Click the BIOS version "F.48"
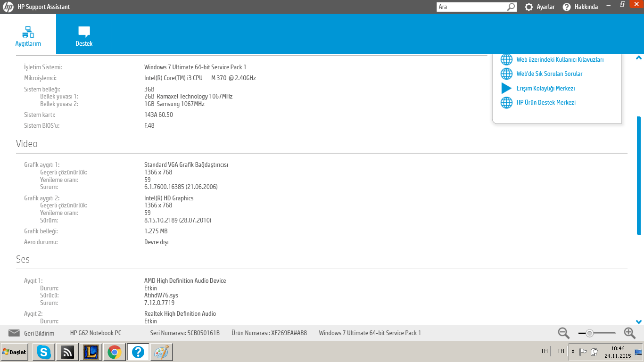The height and width of the screenshot is (362, 644). tap(149, 126)
